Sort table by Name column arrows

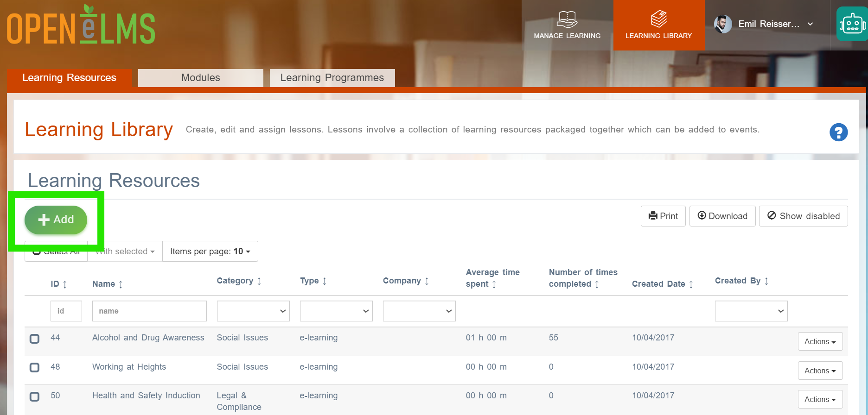click(121, 284)
